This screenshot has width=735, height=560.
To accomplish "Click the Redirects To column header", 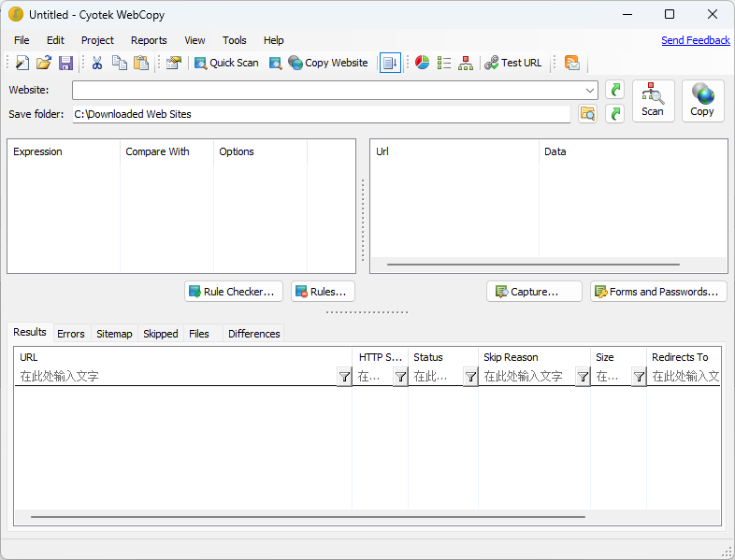I will [x=684, y=357].
